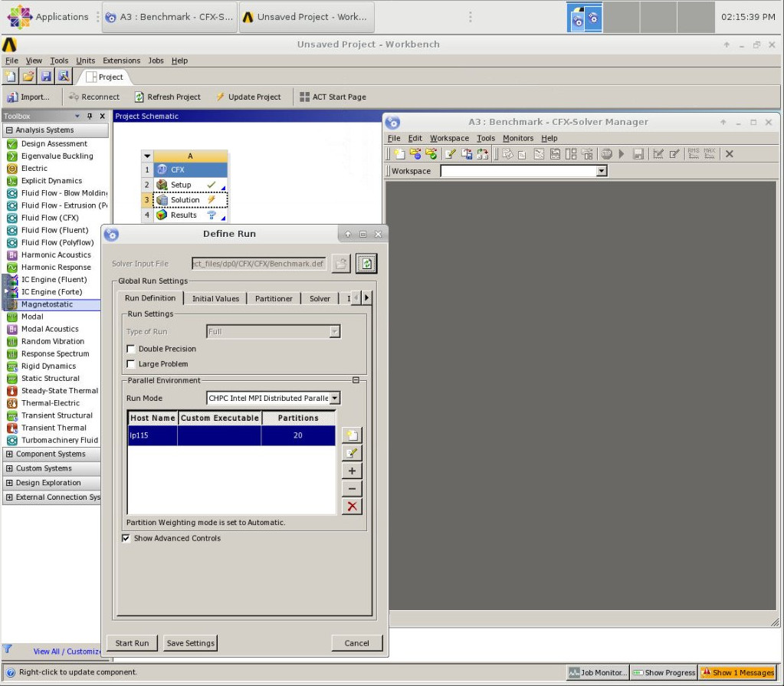Open system A dropdown arrow in Project Schematic

(147, 156)
